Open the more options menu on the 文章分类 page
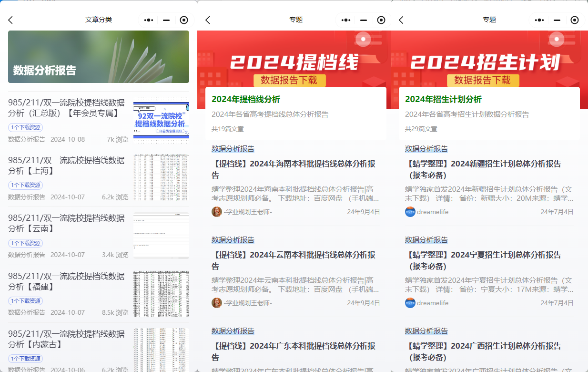588x372 pixels. point(148,20)
